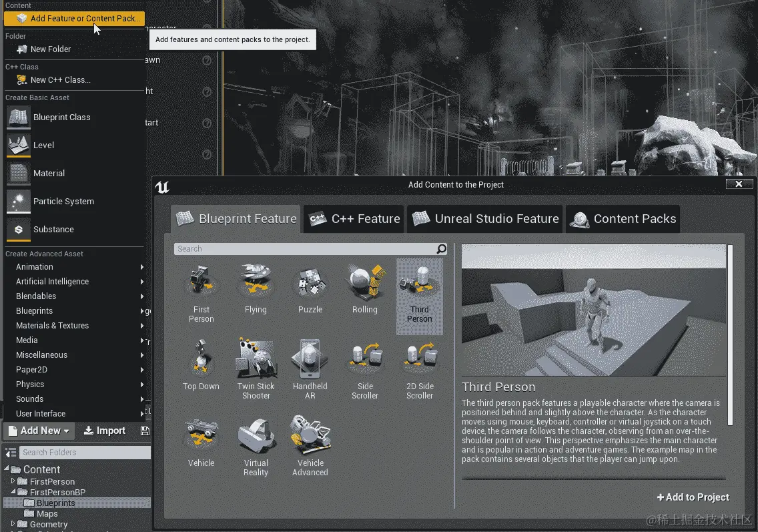Switch to the Blueprint Feature tab
Image resolution: width=758 pixels, height=532 pixels.
[236, 218]
